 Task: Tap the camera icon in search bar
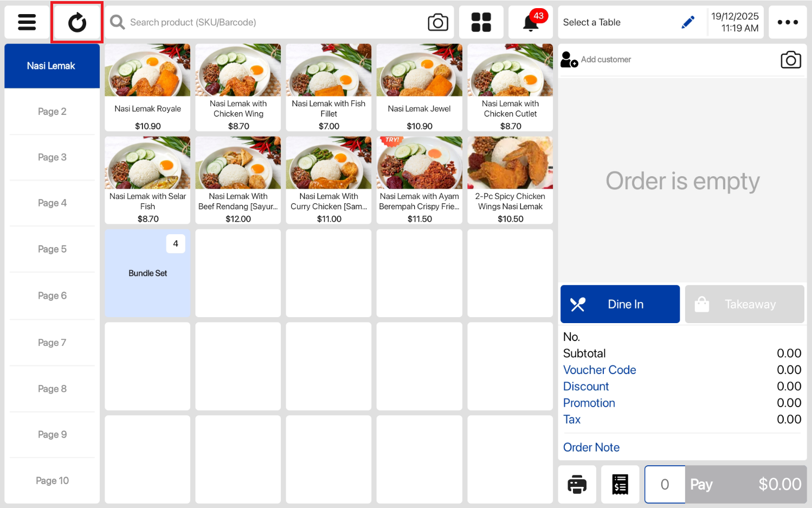click(x=437, y=22)
